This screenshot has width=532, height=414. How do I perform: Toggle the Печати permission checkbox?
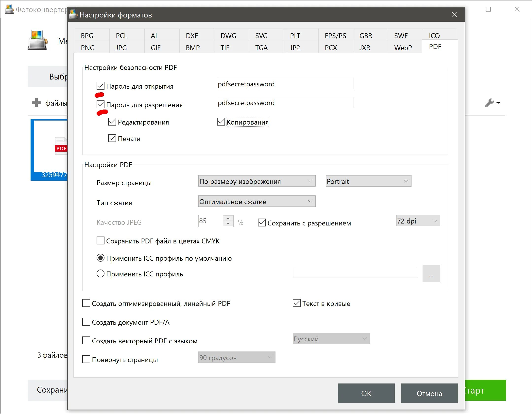coord(112,138)
